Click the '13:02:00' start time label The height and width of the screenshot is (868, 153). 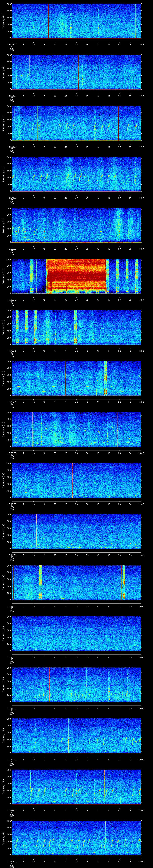(x=12, y=96)
